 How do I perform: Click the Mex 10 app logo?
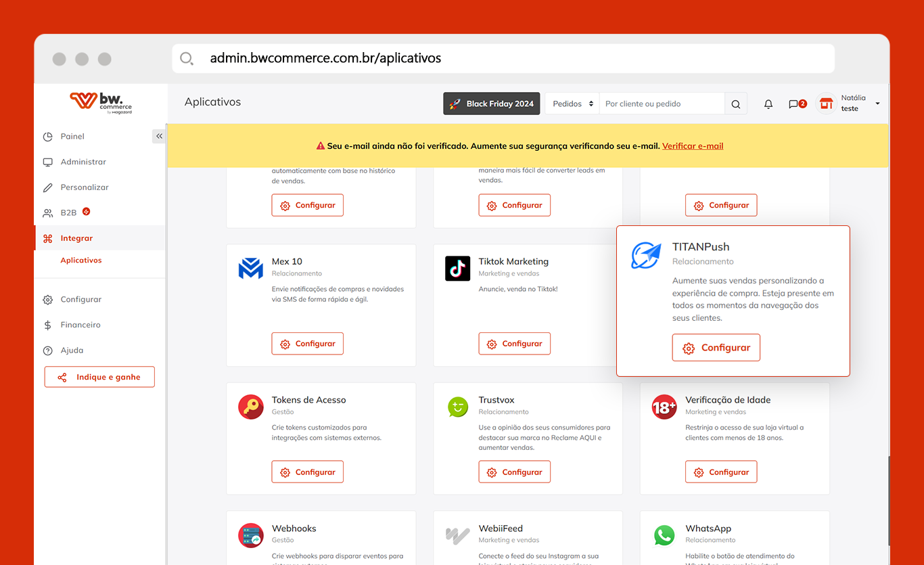(x=250, y=268)
